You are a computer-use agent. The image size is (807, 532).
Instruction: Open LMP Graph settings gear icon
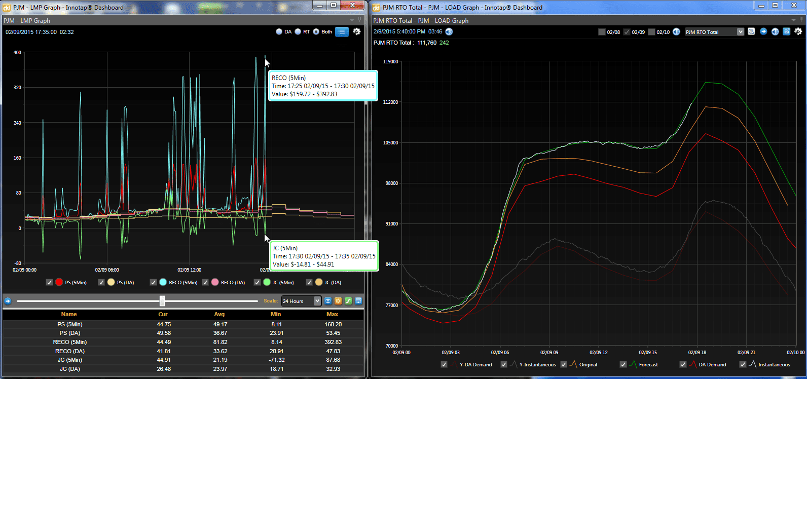coord(357,31)
